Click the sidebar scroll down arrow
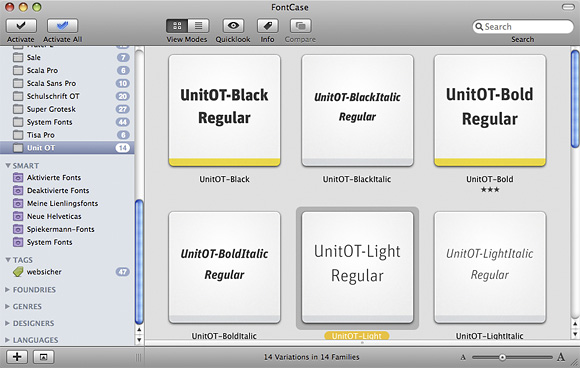The image size is (580, 368). tap(139, 339)
